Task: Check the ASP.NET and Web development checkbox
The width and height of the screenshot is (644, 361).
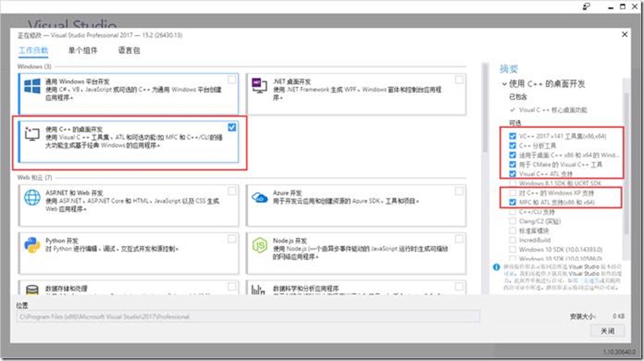Action: tap(232, 191)
